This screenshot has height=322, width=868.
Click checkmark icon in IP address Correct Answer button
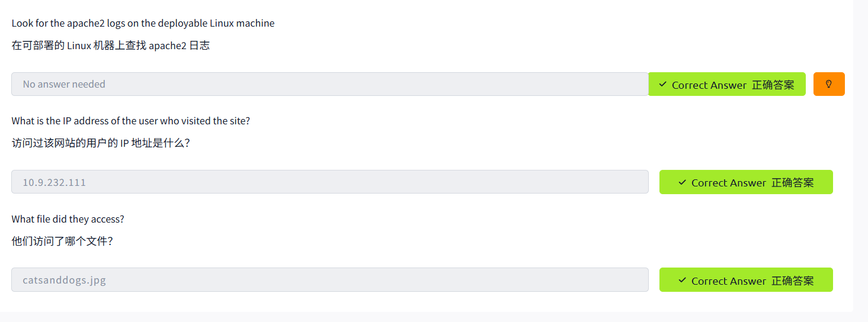(682, 182)
